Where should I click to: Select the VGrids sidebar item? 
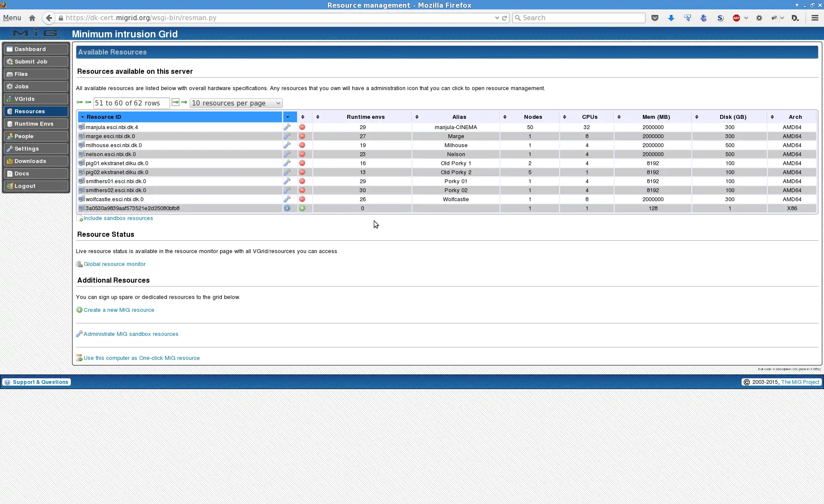36,99
